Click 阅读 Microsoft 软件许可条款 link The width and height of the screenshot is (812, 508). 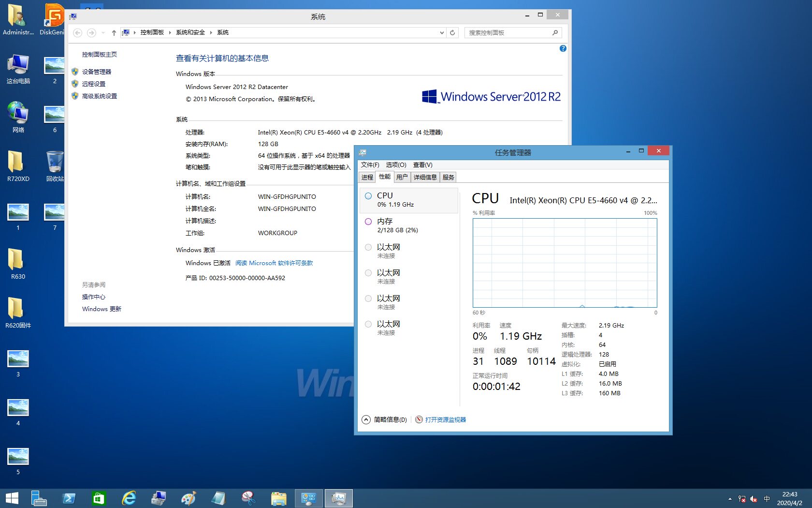tap(274, 263)
